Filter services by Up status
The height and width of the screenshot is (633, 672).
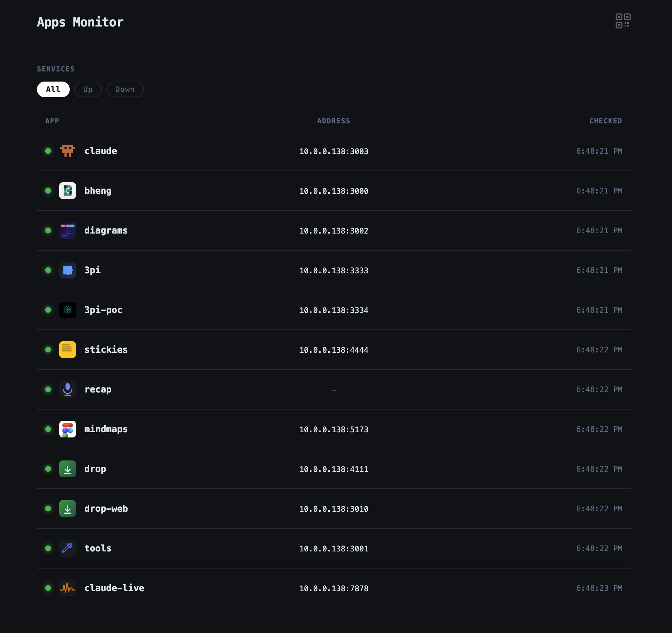point(88,90)
